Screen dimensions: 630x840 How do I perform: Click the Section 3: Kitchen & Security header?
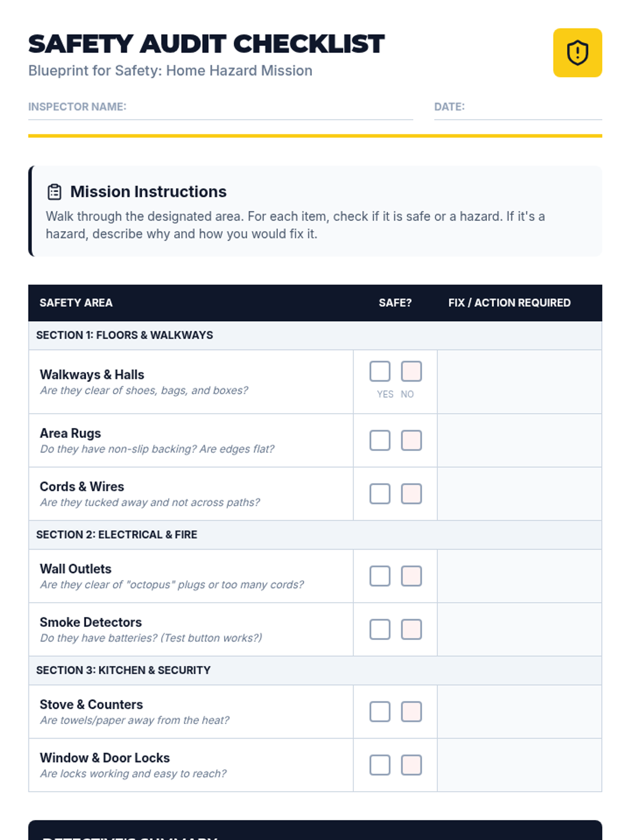point(123,670)
